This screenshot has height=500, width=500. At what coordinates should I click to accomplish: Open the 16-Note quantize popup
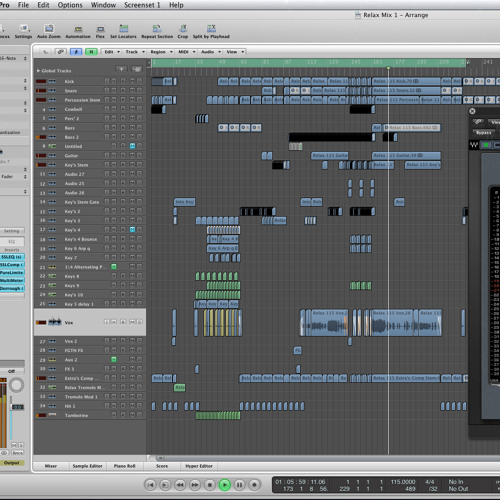(x=13, y=58)
